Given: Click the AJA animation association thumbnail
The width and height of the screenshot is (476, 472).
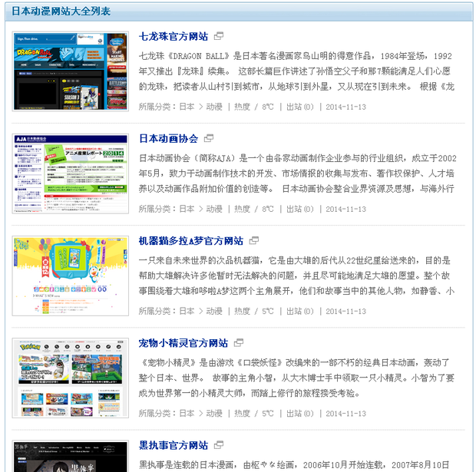Looking at the screenshot, I should tap(71, 173).
